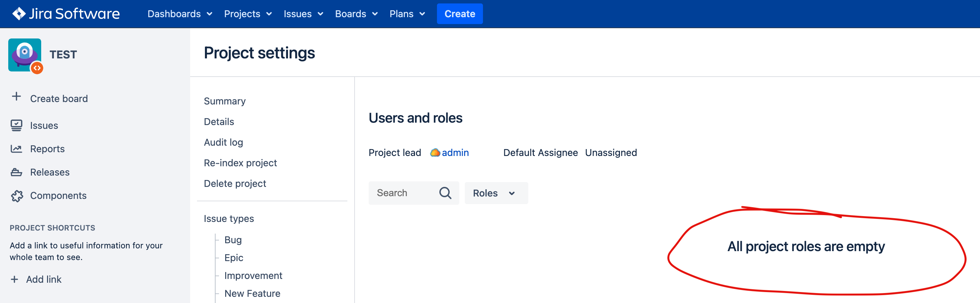Click the plus icon beside Add link
The image size is (980, 303).
[14, 279]
